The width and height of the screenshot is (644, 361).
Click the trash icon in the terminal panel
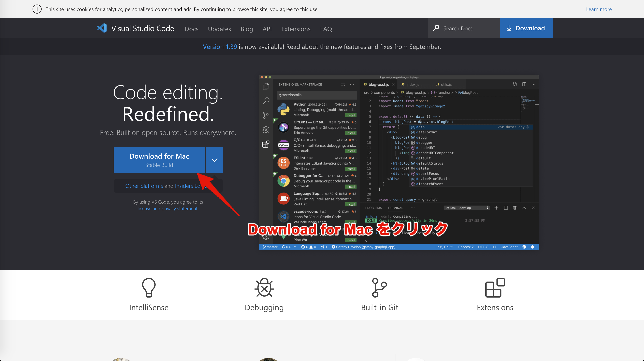point(515,208)
